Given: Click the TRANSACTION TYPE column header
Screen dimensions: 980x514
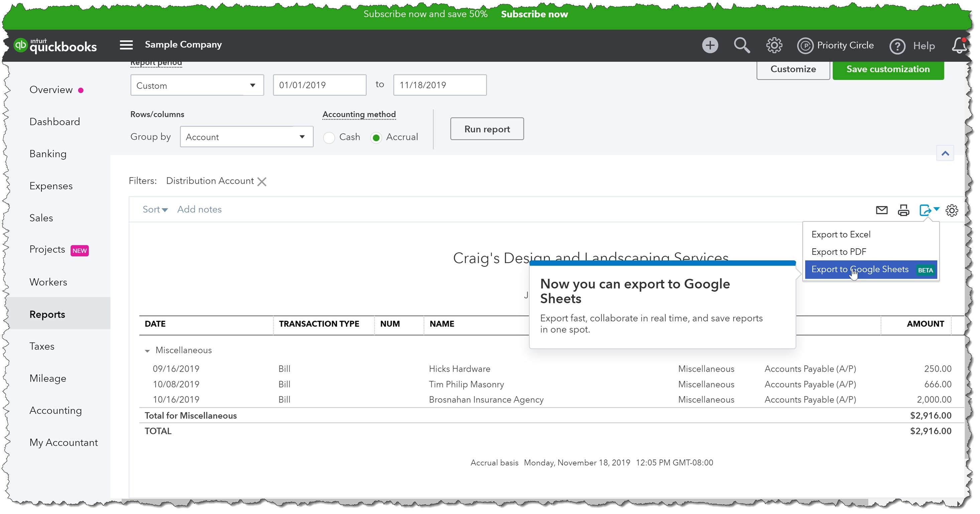Looking at the screenshot, I should coord(319,324).
